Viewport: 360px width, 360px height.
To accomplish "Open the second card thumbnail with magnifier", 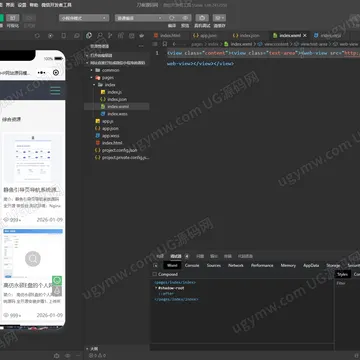I will [x=33, y=254].
